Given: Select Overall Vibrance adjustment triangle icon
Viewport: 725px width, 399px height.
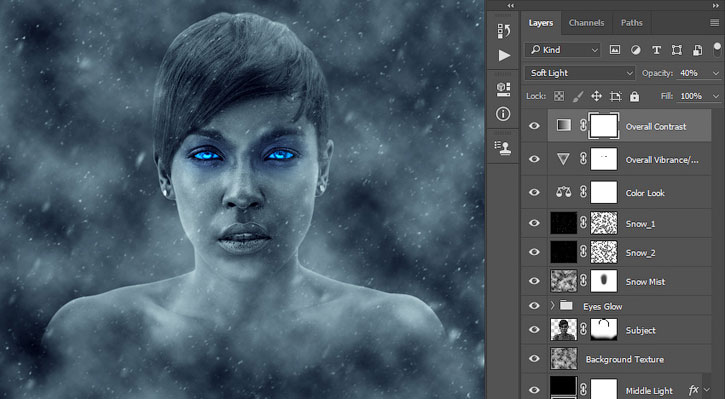Looking at the screenshot, I should pos(563,159).
